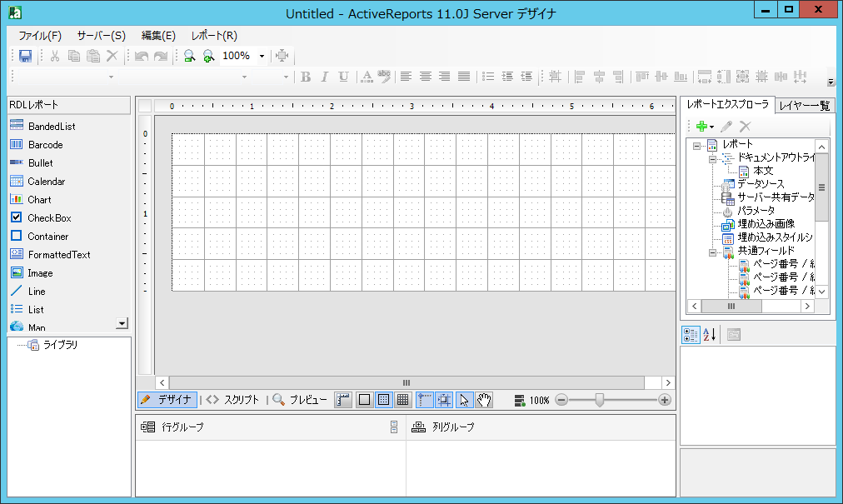Choose the FormattedText control in the toolbox
This screenshot has height=504, width=843.
58,255
